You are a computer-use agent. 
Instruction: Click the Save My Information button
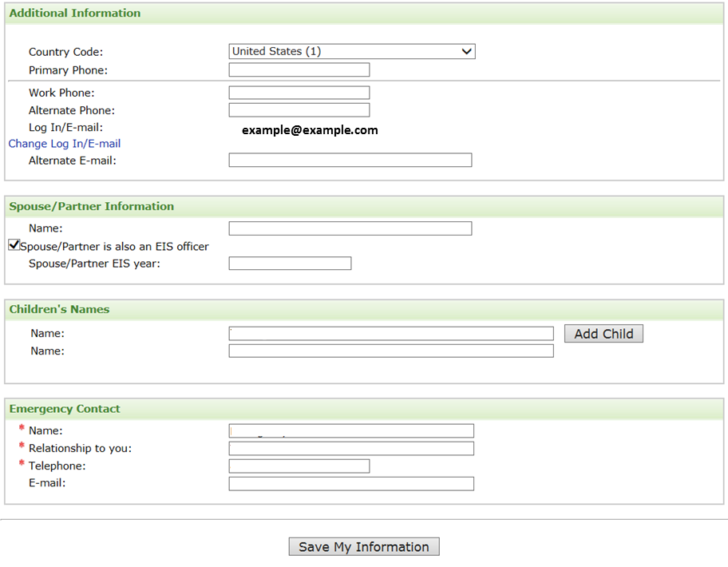point(364,546)
